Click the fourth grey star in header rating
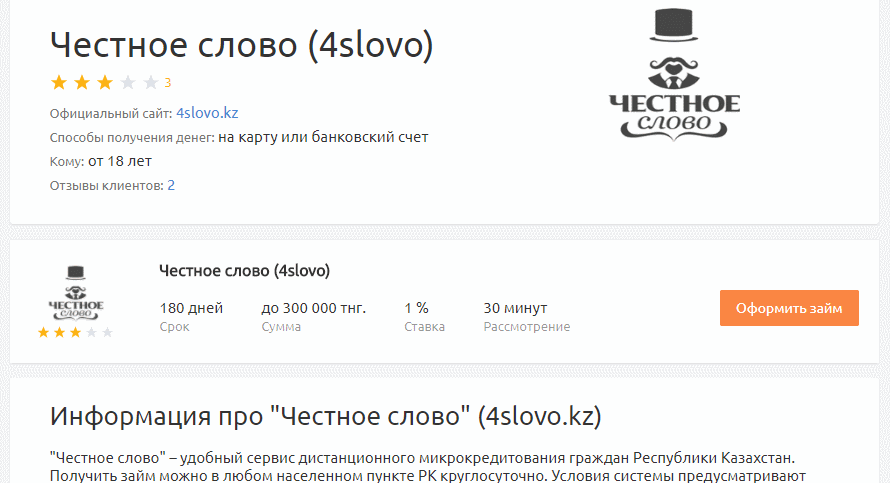Image resolution: width=890 pixels, height=483 pixels. tap(128, 83)
